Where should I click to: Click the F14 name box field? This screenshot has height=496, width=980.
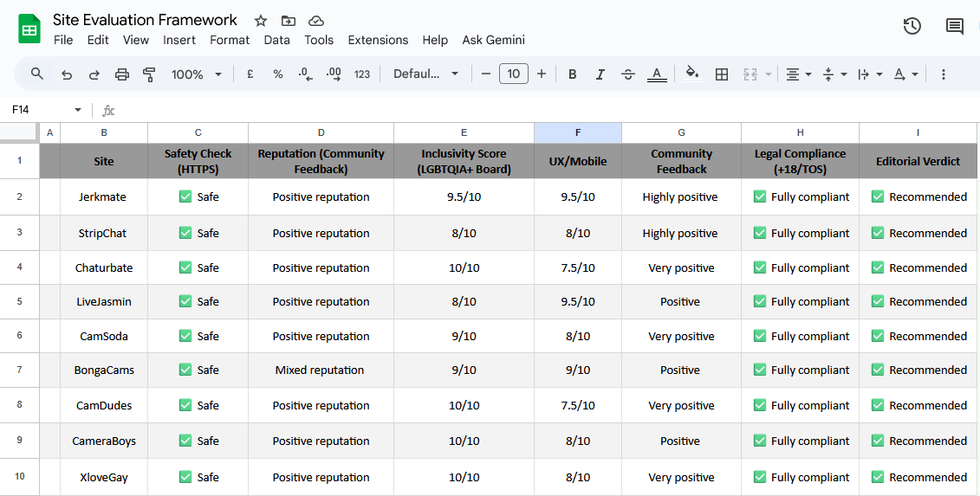tap(39, 110)
